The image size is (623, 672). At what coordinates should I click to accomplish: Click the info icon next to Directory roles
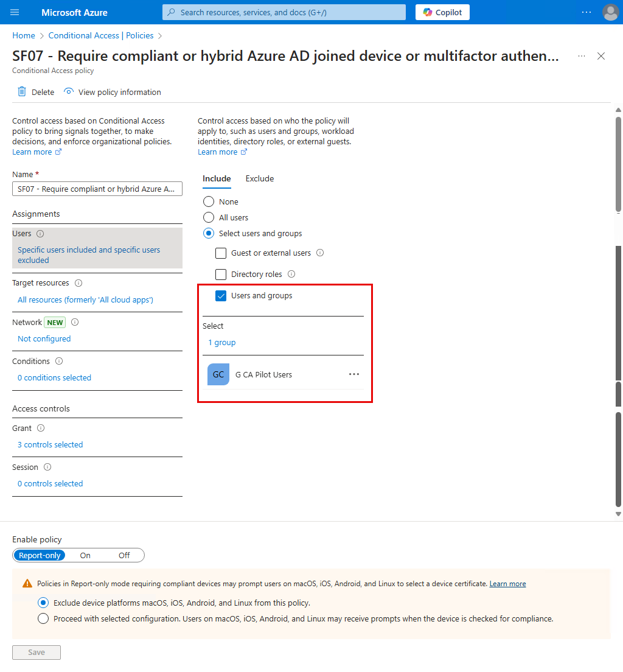pos(291,274)
